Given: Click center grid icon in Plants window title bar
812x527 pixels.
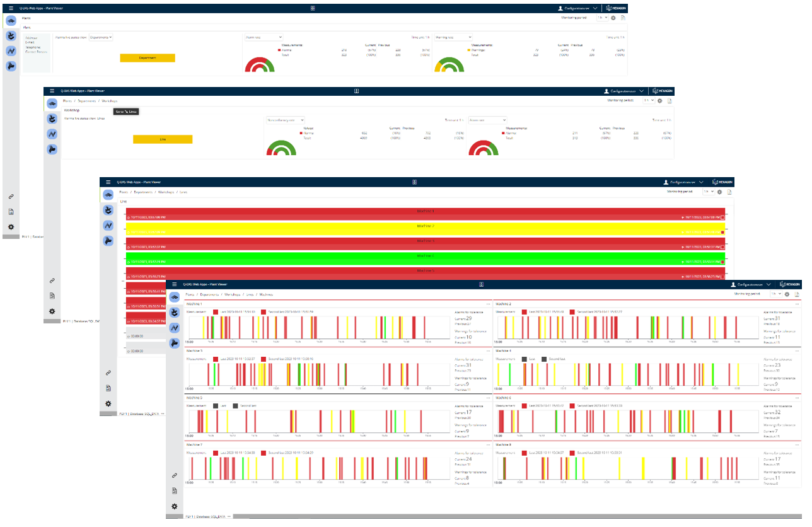Looking at the screenshot, I should (313, 8).
